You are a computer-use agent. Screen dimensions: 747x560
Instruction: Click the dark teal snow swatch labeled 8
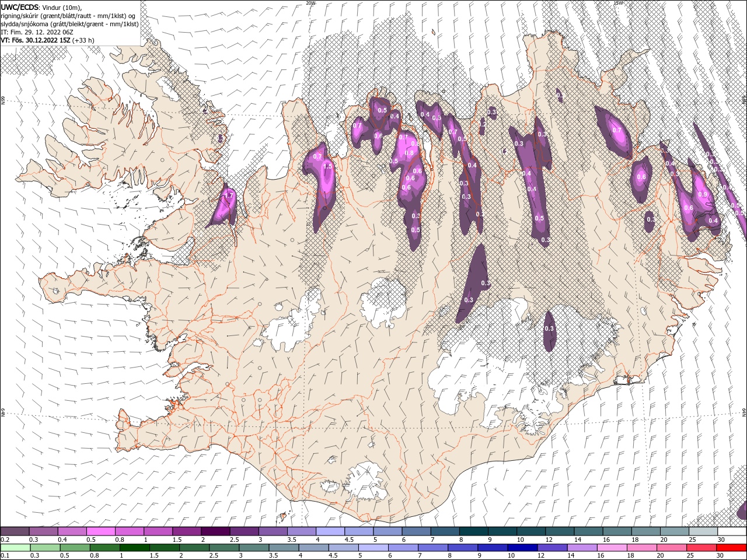pyautogui.click(x=473, y=531)
